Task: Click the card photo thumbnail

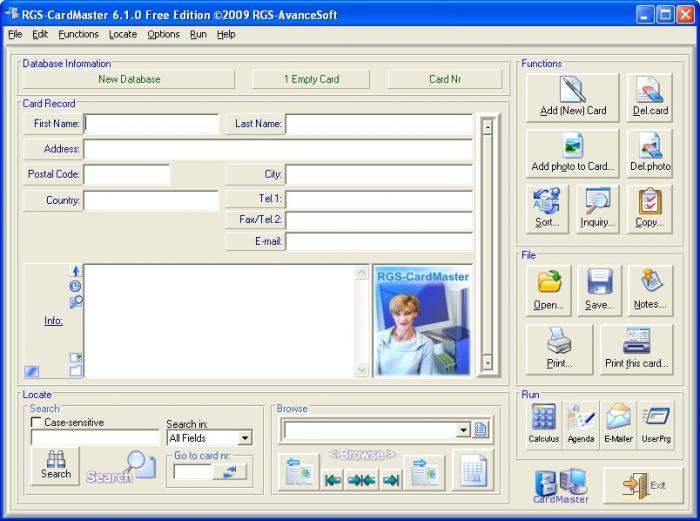Action: [422, 321]
